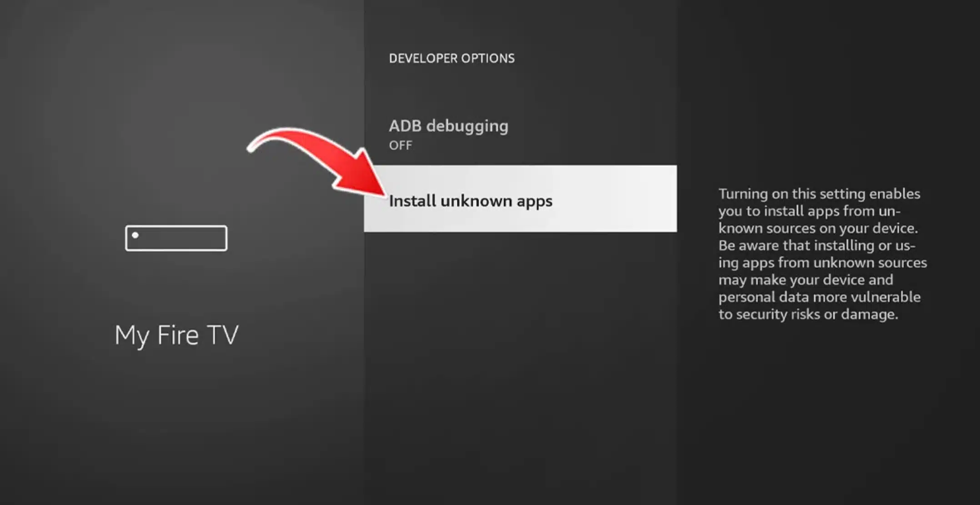Switch to the My Fire TV section
Screen dimensions: 980x505
[x=177, y=335]
